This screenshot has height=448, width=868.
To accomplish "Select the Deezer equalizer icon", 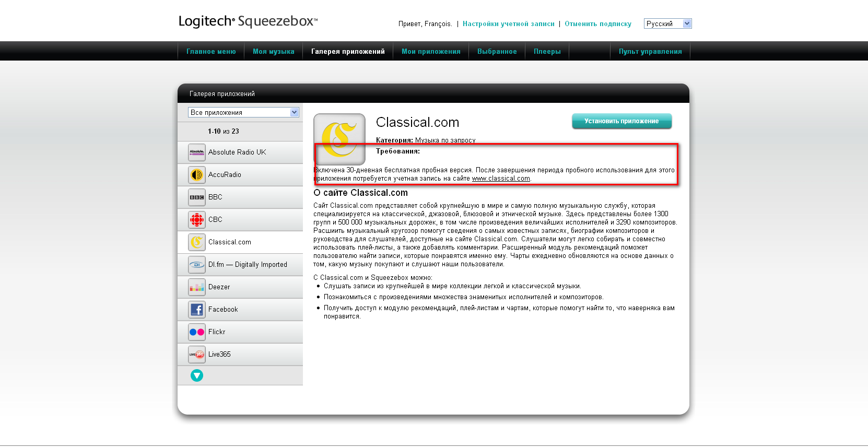I will (x=197, y=287).
